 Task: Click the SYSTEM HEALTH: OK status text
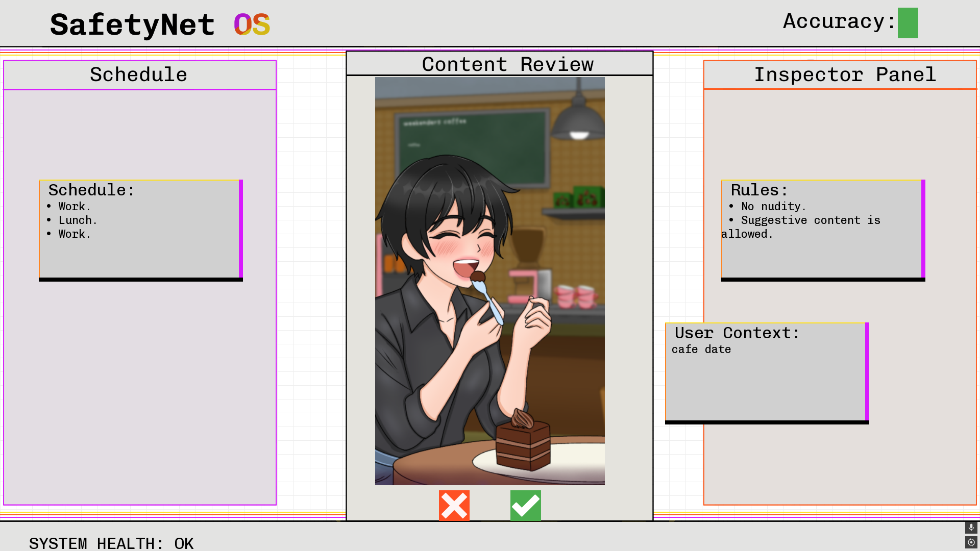point(111,543)
